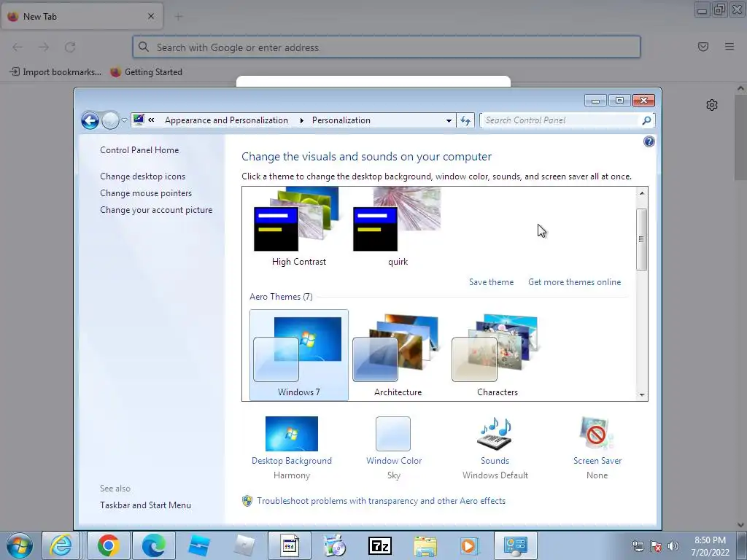The image size is (747, 560).
Task: Close the Firefox New Tab tab
Action: 151,16
